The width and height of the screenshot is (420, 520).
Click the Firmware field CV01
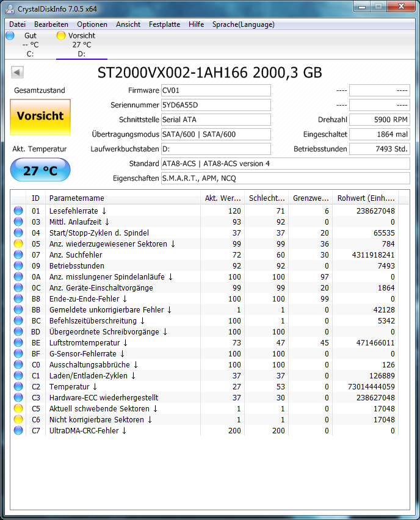click(216, 90)
